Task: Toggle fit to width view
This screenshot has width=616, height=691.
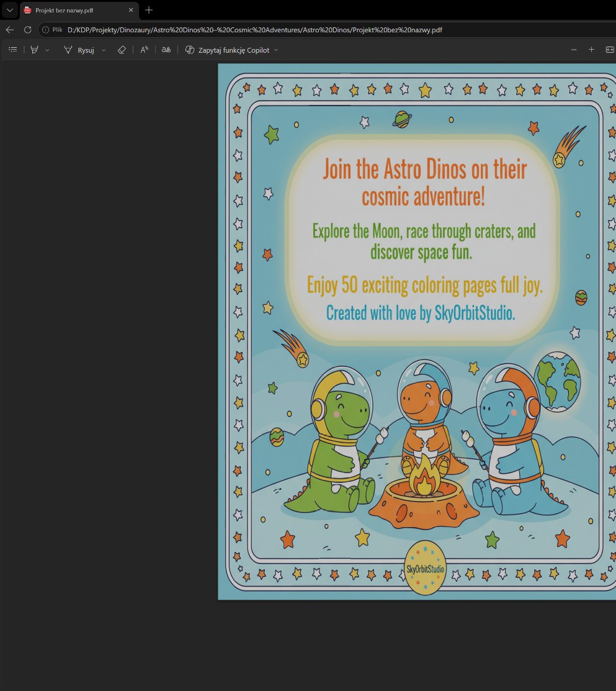Action: [x=609, y=50]
